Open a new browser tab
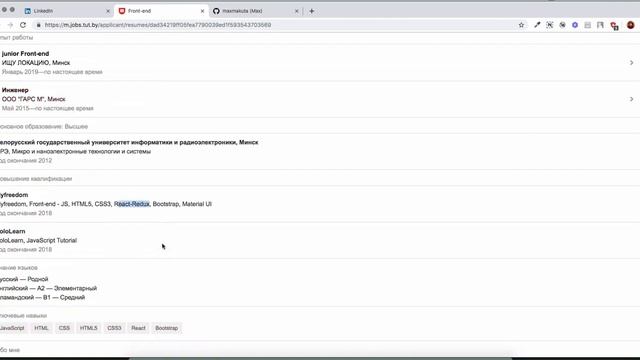The height and width of the screenshot is (360, 640). [x=311, y=11]
